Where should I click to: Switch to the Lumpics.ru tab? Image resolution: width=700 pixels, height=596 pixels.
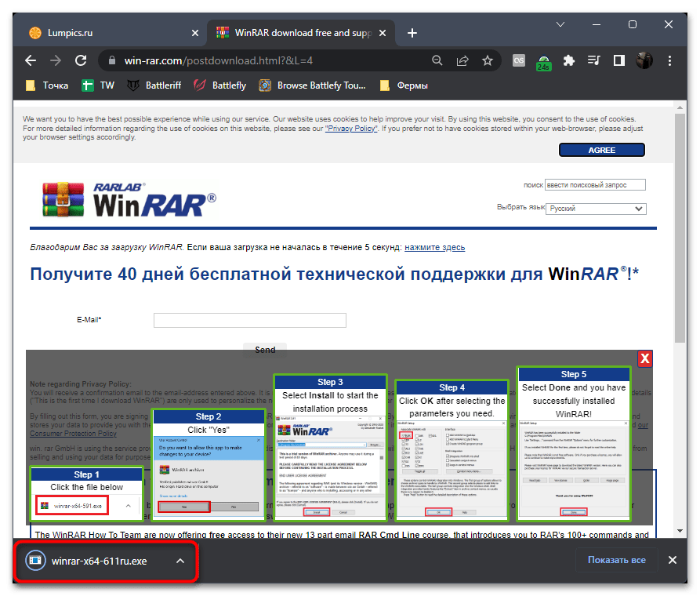coord(111,33)
